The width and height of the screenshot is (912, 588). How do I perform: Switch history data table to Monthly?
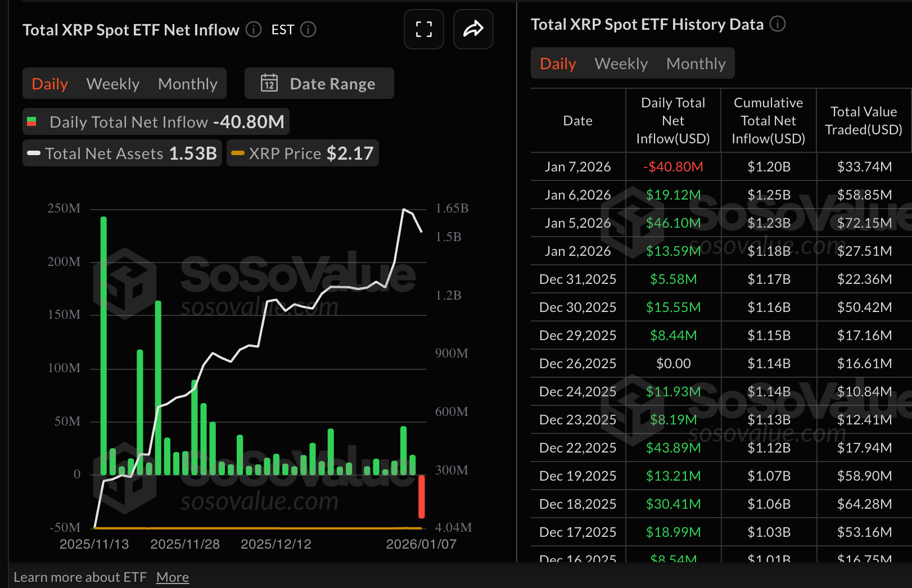(x=696, y=64)
